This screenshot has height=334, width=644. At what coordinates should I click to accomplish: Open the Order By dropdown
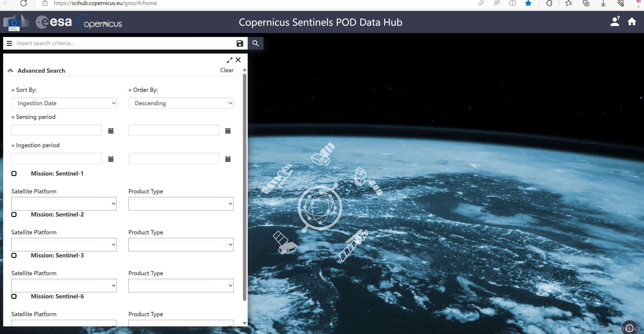click(x=181, y=103)
